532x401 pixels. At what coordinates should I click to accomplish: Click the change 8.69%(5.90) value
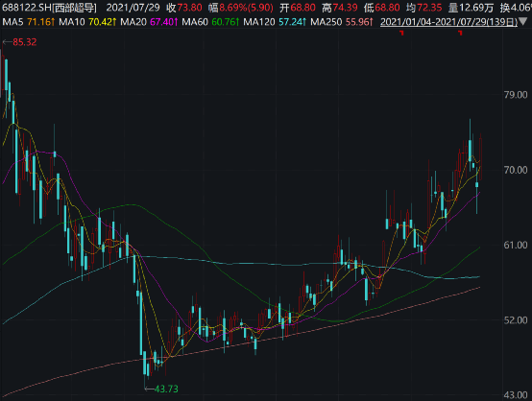(247, 8)
